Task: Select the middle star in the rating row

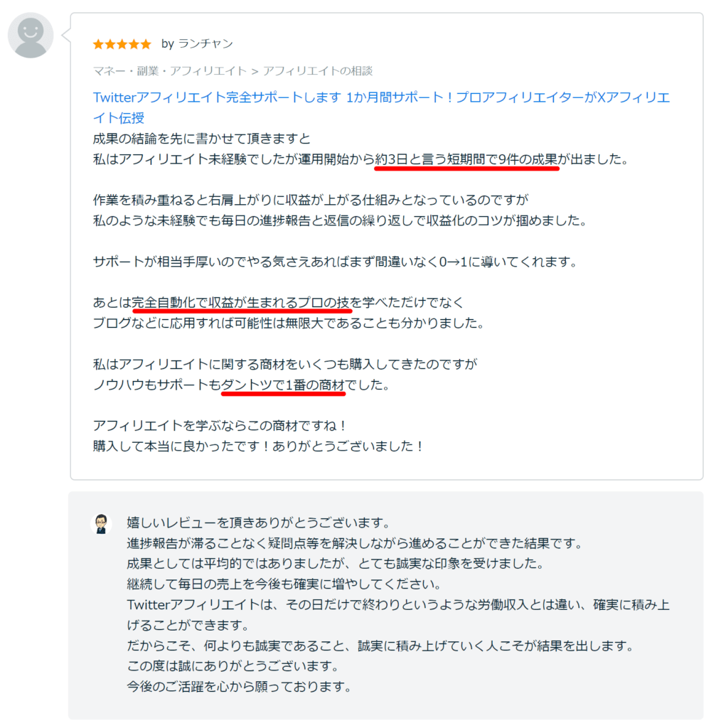Action: pyautogui.click(x=122, y=43)
